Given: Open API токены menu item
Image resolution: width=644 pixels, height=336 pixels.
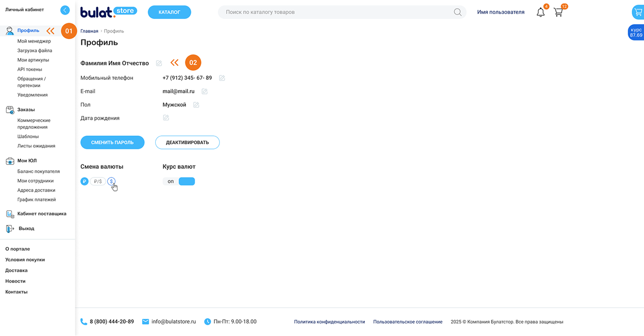Looking at the screenshot, I should (x=30, y=70).
